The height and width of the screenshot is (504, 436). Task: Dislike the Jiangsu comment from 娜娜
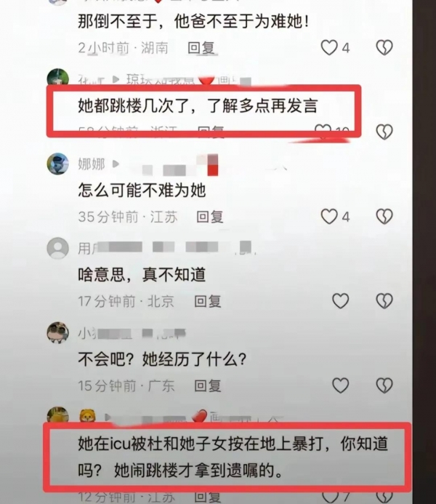[384, 216]
